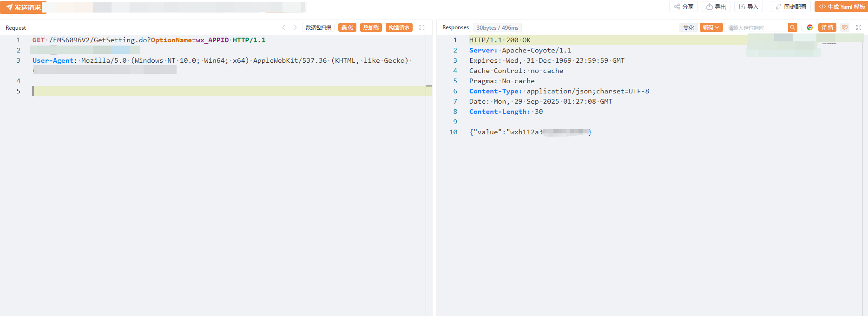Click the Content-Length: 30 header line
This screenshot has width=868, height=316.
point(506,112)
